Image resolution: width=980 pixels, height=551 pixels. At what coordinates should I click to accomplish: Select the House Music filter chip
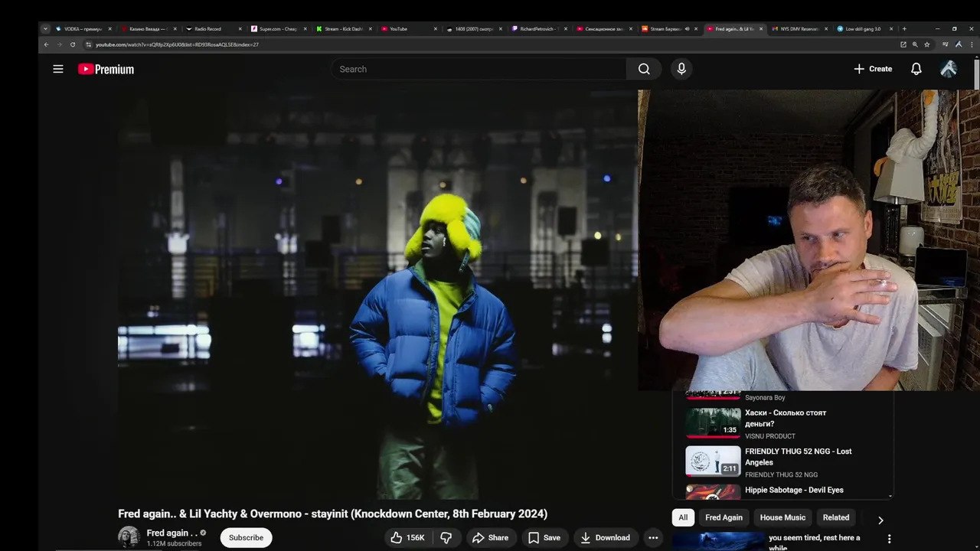pyautogui.click(x=782, y=517)
